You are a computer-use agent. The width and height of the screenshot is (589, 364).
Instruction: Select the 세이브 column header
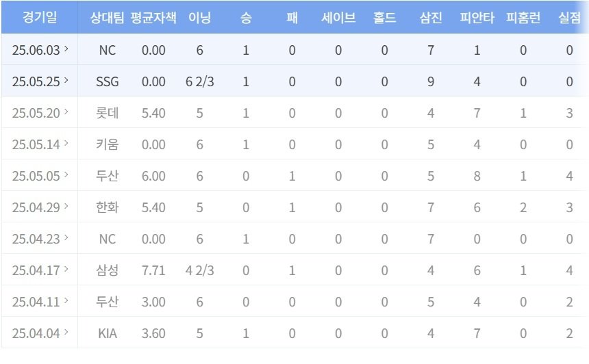pyautogui.click(x=338, y=18)
